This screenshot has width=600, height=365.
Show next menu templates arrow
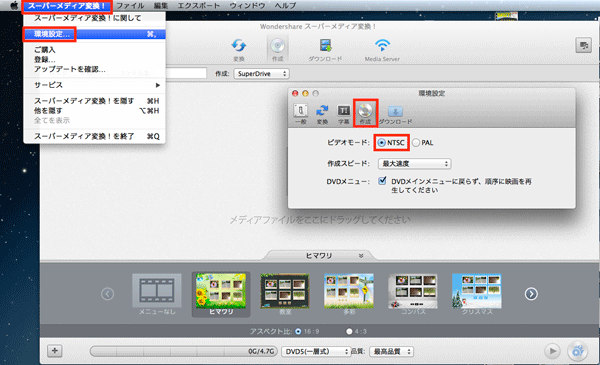click(531, 294)
